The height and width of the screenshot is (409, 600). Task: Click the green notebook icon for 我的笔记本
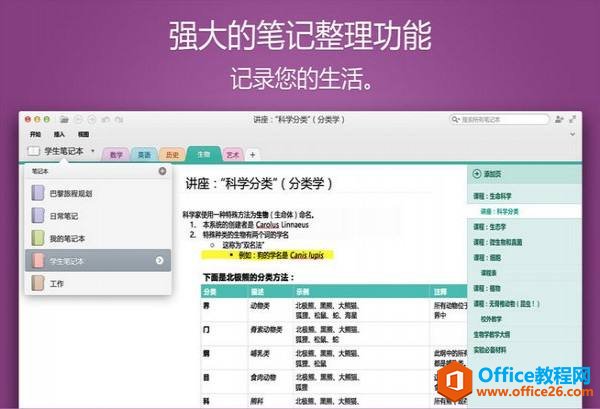[x=38, y=238]
